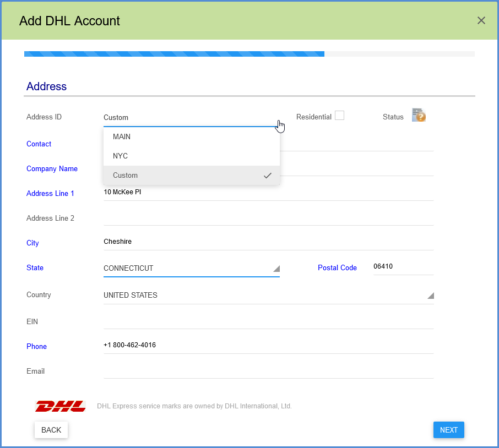Click the setup progress bar
499x448 pixels.
point(250,54)
